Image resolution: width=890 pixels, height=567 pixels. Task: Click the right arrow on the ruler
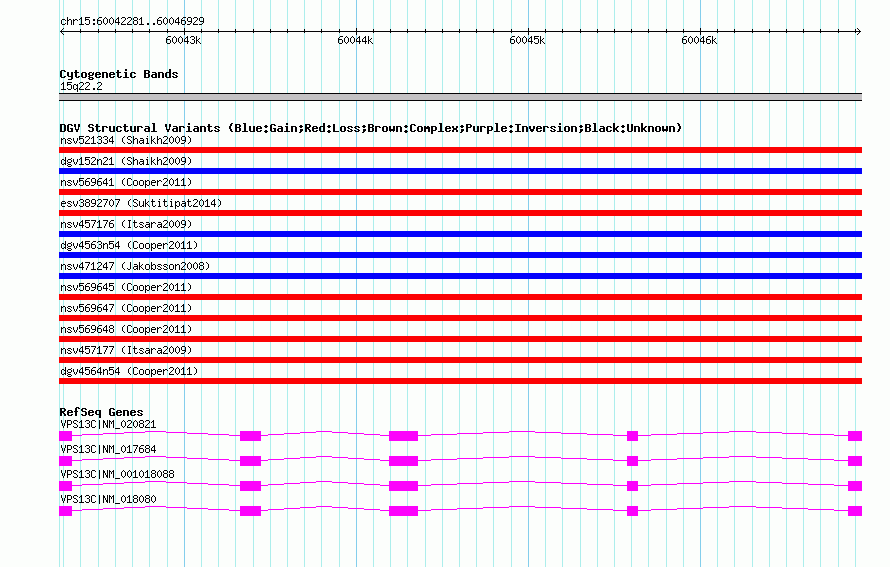[x=858, y=32]
